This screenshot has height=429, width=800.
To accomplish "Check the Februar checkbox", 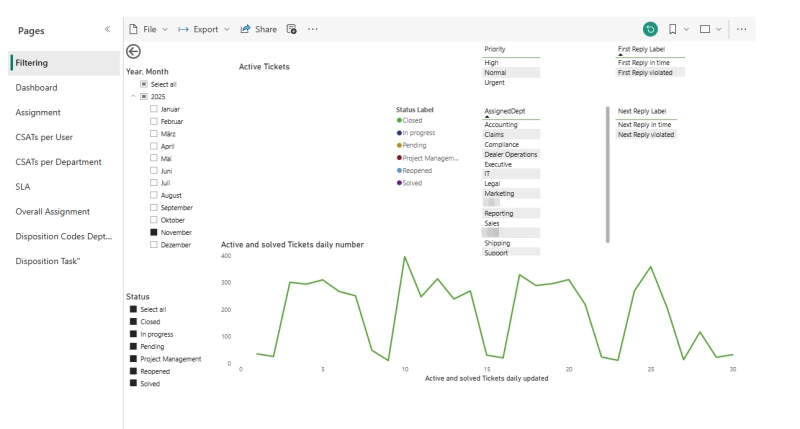I will click(154, 121).
